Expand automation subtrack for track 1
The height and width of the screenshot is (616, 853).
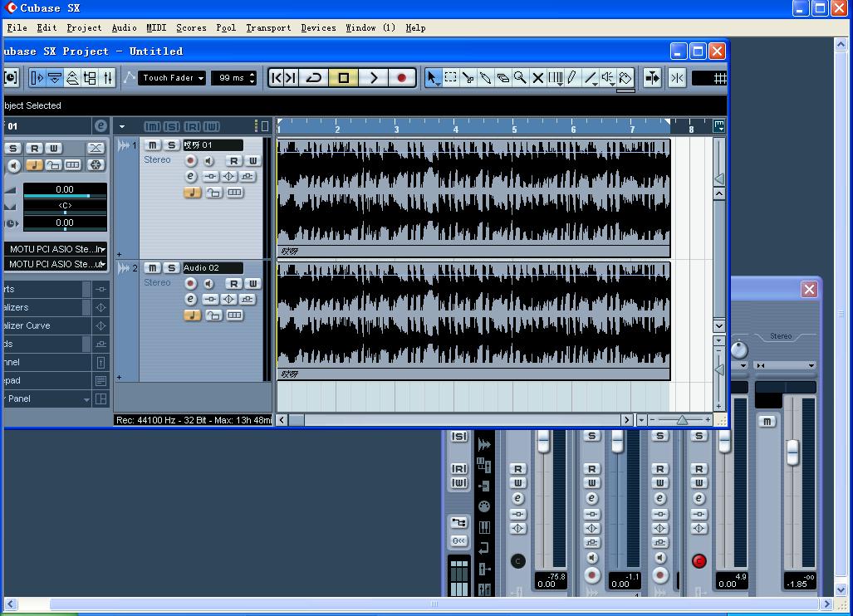coord(119,254)
